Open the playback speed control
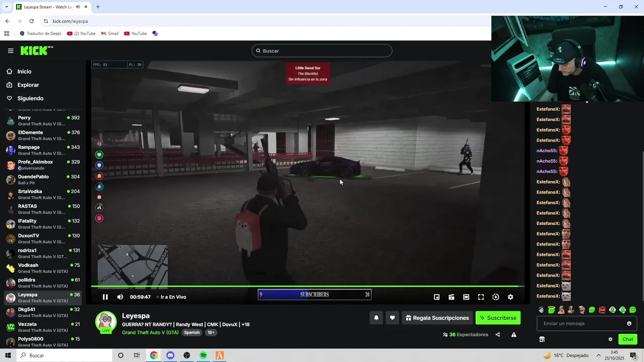The height and width of the screenshot is (362, 644). click(496, 297)
